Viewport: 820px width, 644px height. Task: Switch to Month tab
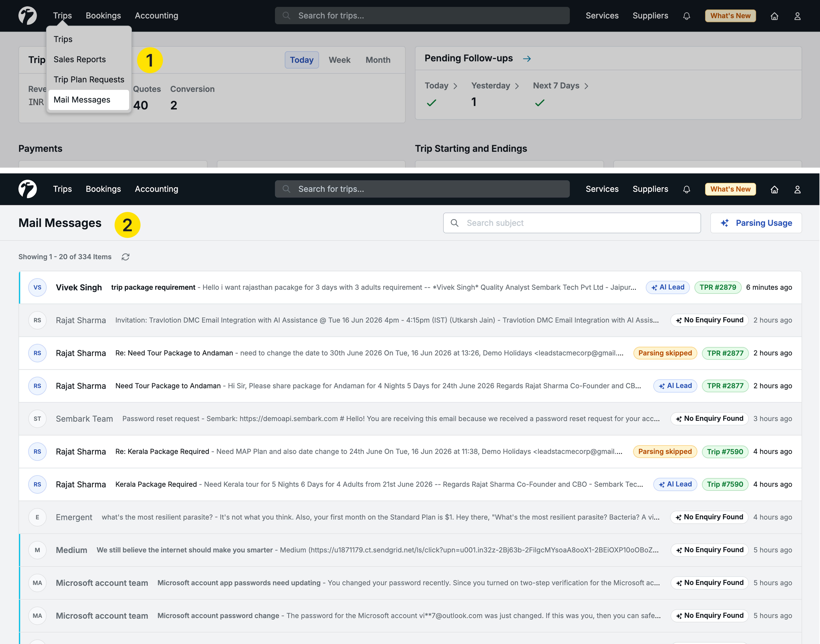coord(378,60)
